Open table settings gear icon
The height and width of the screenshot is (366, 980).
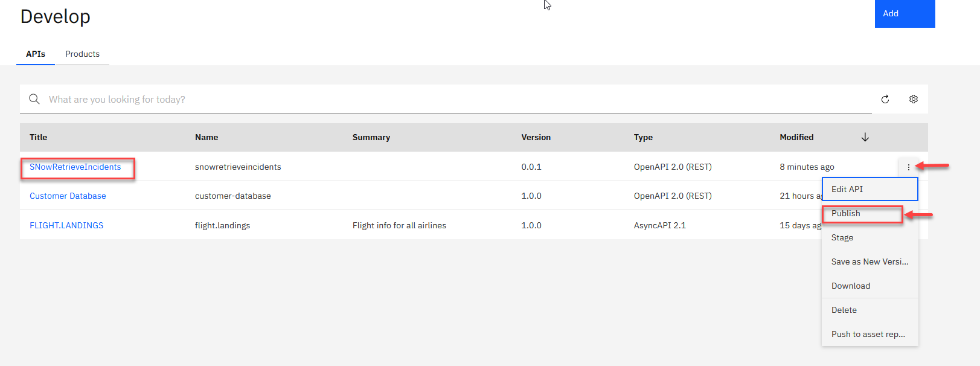point(914,99)
